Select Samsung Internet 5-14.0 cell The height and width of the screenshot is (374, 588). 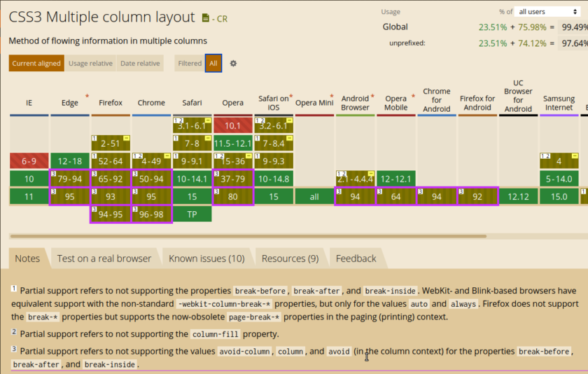(x=559, y=179)
